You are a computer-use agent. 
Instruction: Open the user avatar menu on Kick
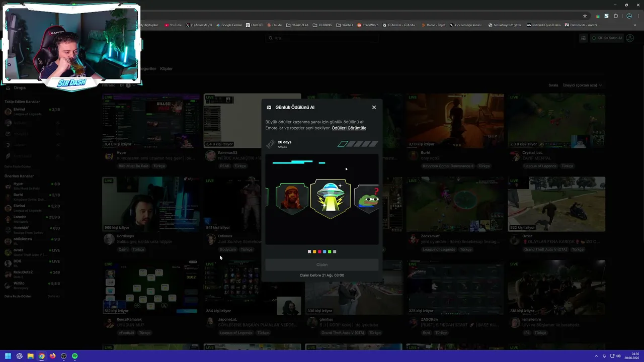click(x=629, y=38)
